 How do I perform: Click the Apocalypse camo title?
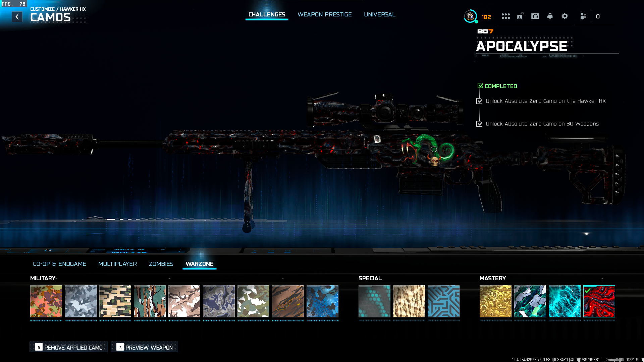coord(522,46)
